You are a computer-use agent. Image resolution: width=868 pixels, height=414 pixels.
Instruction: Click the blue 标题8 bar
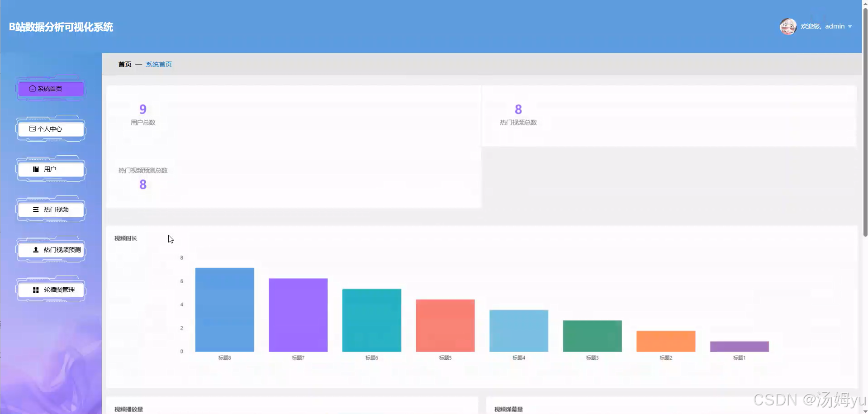[x=225, y=310]
